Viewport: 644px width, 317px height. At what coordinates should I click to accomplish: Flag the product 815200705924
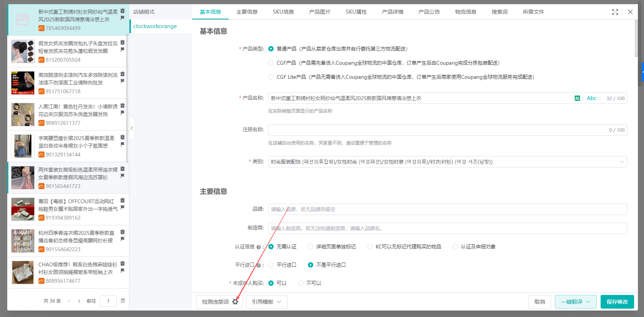click(123, 49)
